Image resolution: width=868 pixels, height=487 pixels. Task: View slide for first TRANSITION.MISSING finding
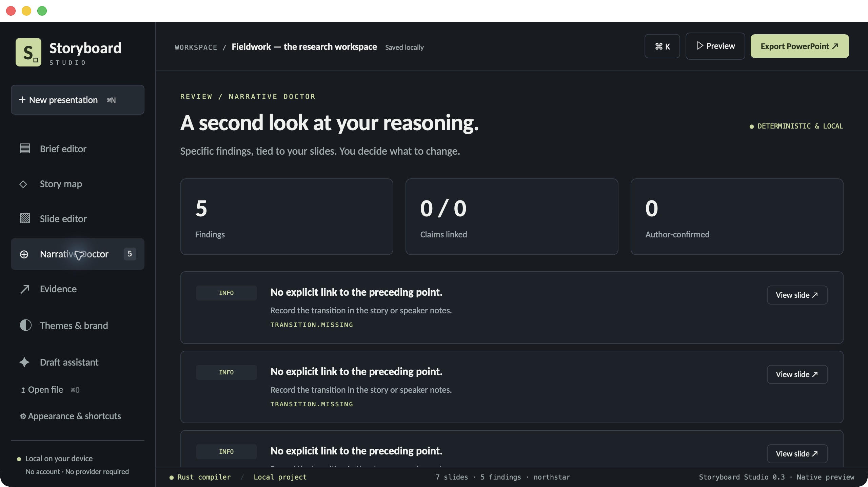tap(797, 295)
